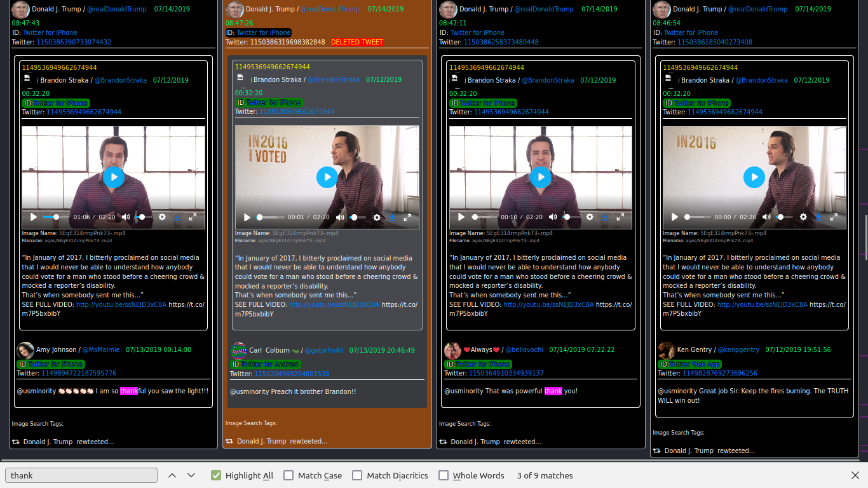Screen dimensions: 868x488
Task: Enable the Match Diacritics option
Action: pos(357,475)
